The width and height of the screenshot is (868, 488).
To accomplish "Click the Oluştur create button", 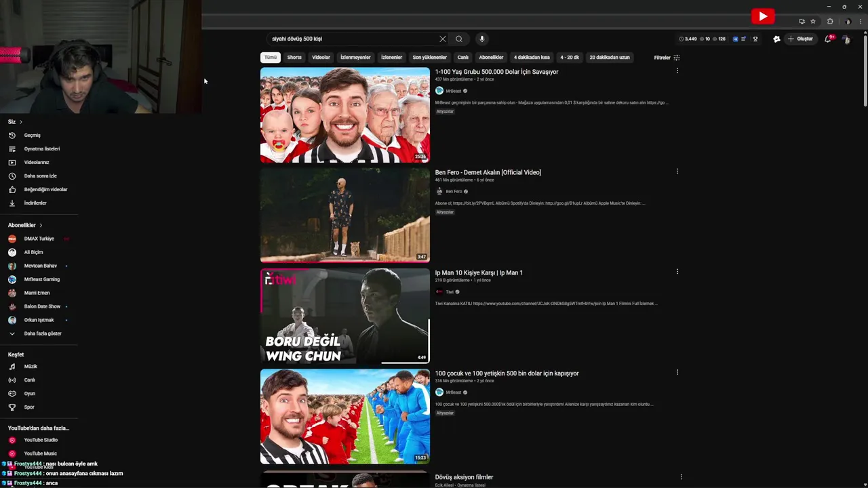I will [x=800, y=39].
